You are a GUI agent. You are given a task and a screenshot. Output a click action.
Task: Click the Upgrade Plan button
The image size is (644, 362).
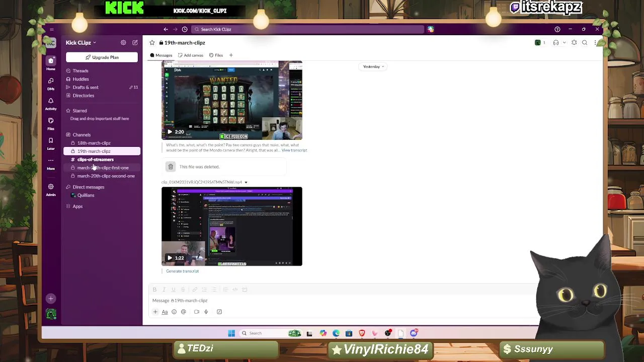tap(102, 57)
